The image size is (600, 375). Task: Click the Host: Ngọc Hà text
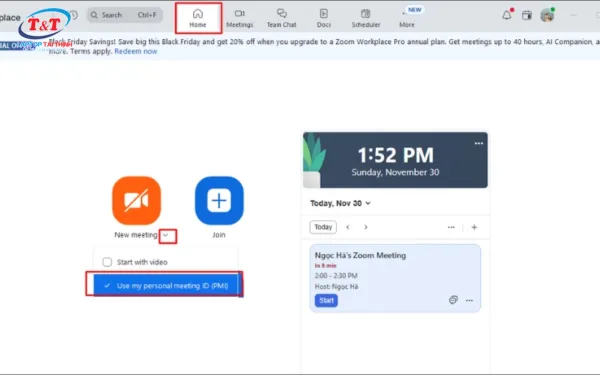(x=336, y=287)
